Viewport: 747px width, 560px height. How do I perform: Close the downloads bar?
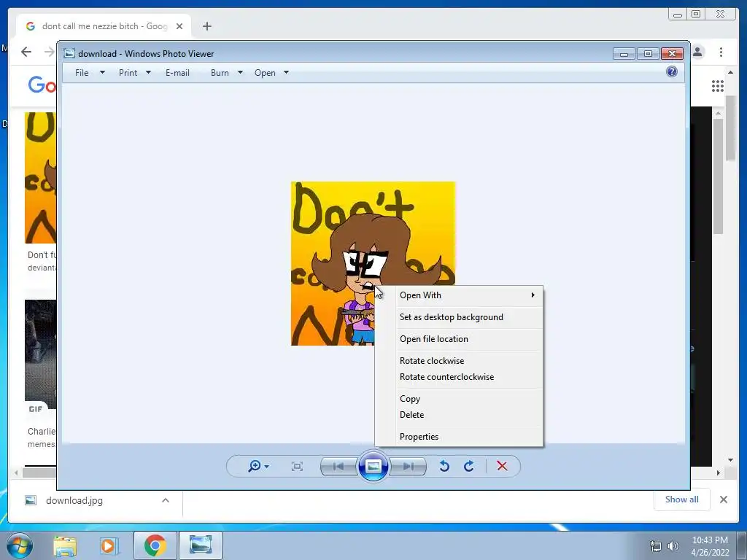point(723,499)
